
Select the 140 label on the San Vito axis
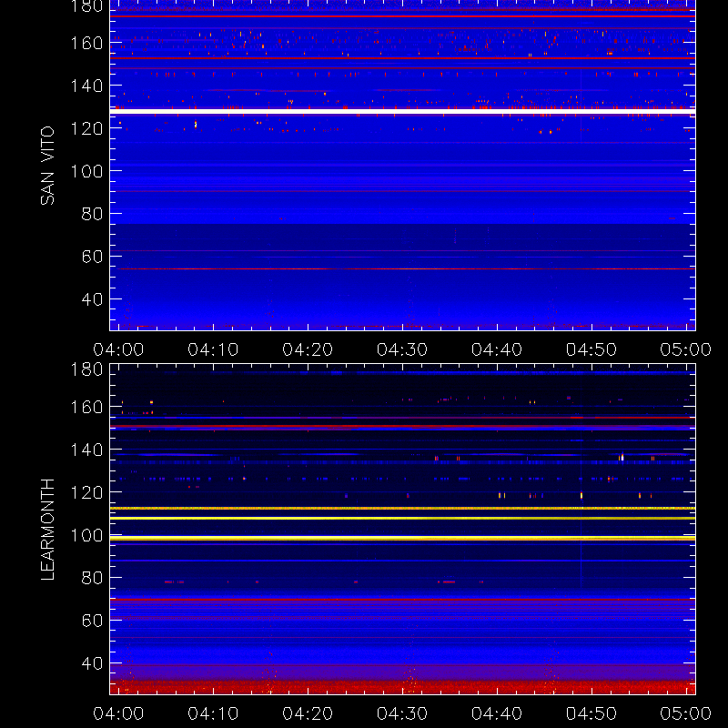click(x=86, y=86)
